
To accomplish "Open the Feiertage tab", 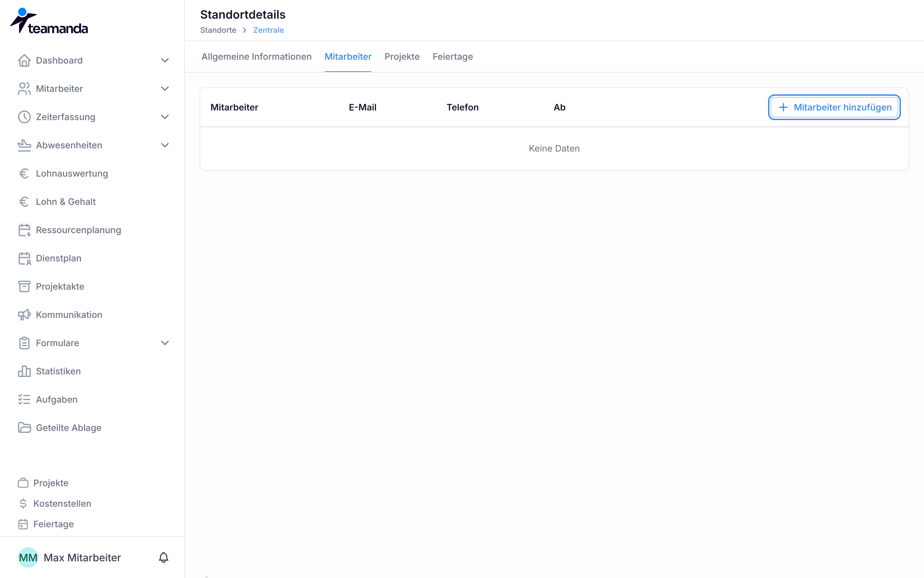I will 453,57.
